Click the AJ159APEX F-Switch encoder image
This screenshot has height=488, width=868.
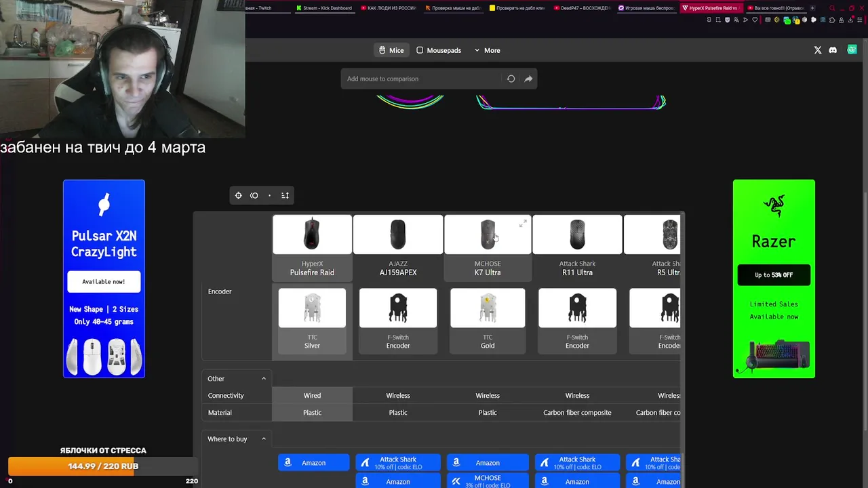pyautogui.click(x=398, y=308)
